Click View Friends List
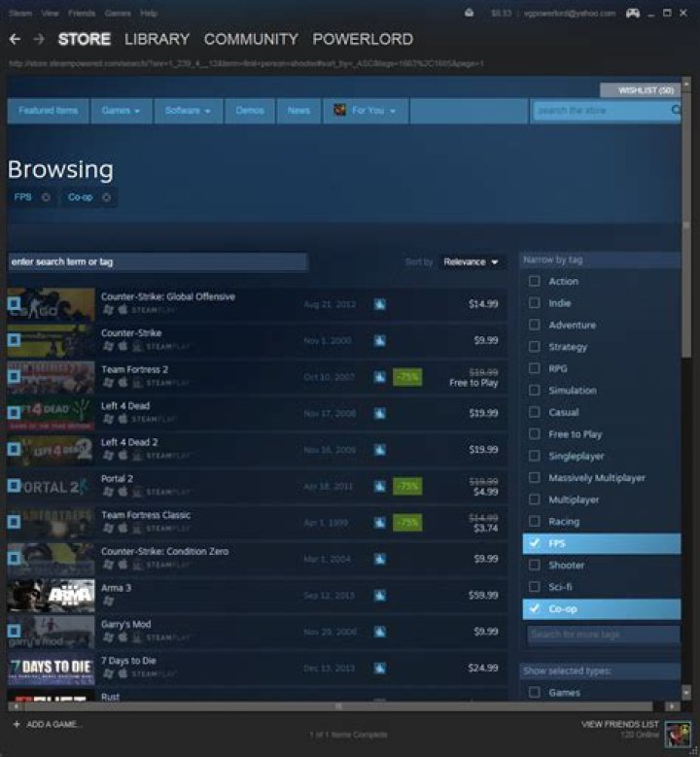The width and height of the screenshot is (700, 757). tap(620, 724)
